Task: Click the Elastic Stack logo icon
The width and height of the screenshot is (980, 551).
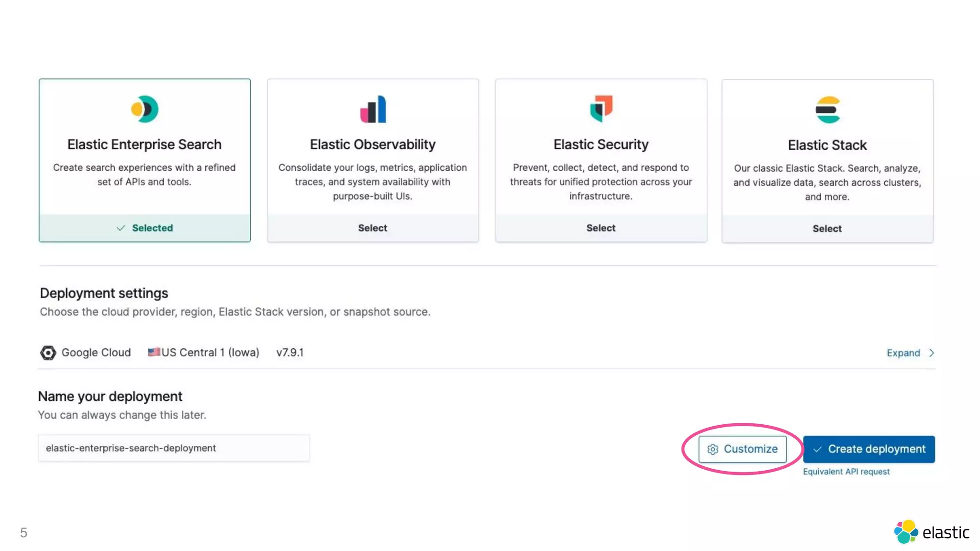Action: [x=827, y=110]
